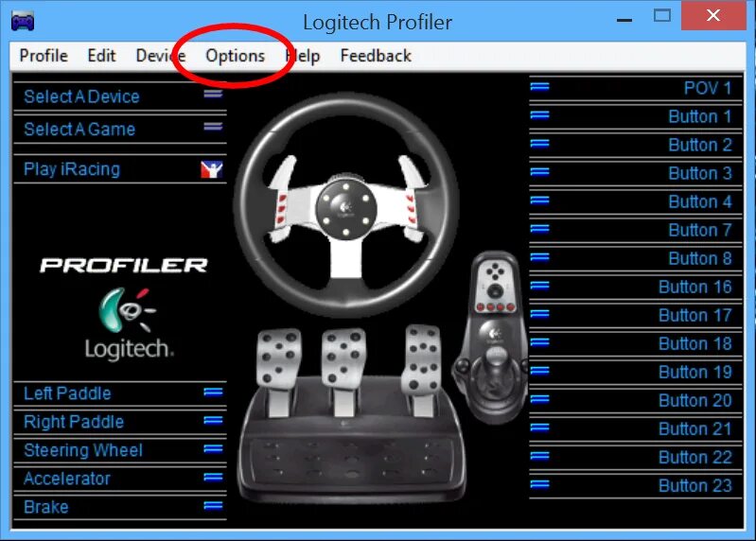
Task: Click the steering wheel image
Action: pos(346,205)
